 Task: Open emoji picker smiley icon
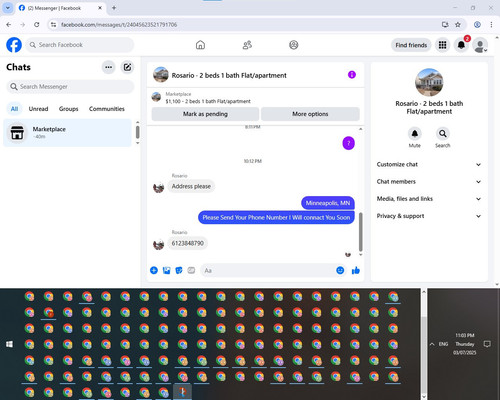point(340,270)
